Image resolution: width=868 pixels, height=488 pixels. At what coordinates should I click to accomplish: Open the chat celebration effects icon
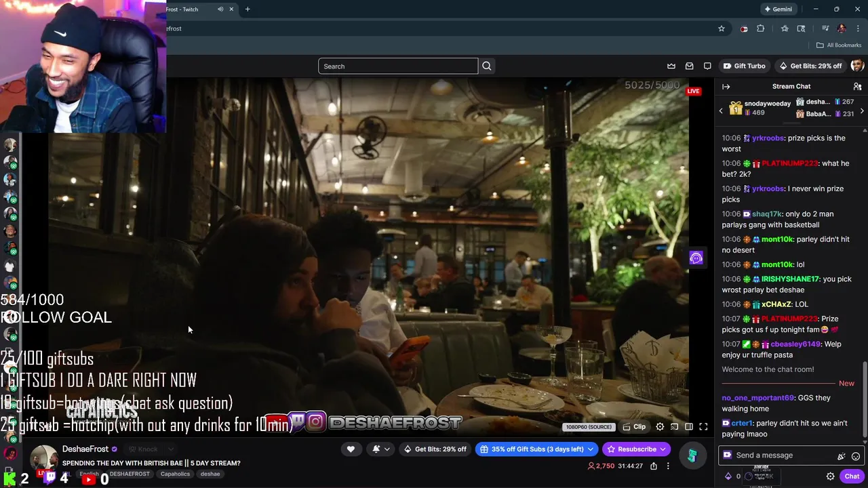click(x=842, y=456)
